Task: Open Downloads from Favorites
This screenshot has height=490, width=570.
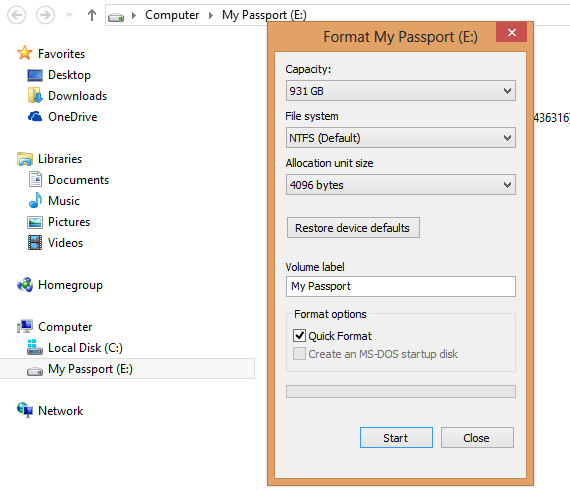Action: click(x=77, y=96)
